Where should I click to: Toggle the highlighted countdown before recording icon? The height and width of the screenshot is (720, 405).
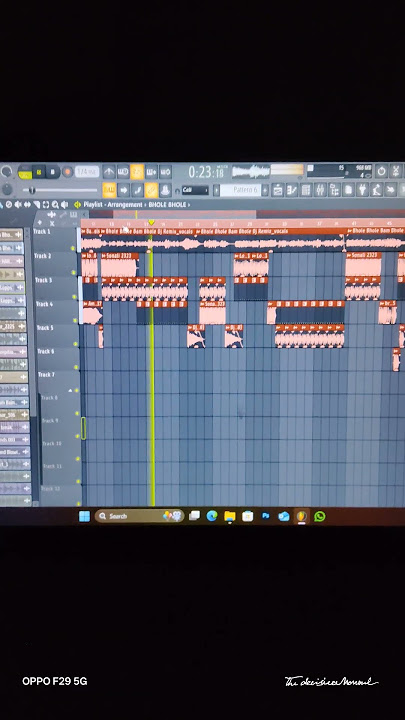click(137, 172)
